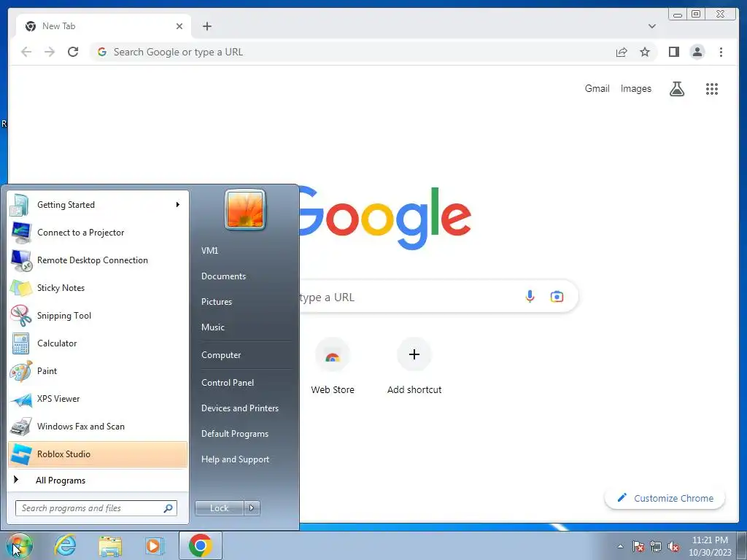This screenshot has height=560, width=747.
Task: Open Chrome three-dot menu
Action: [x=721, y=52]
